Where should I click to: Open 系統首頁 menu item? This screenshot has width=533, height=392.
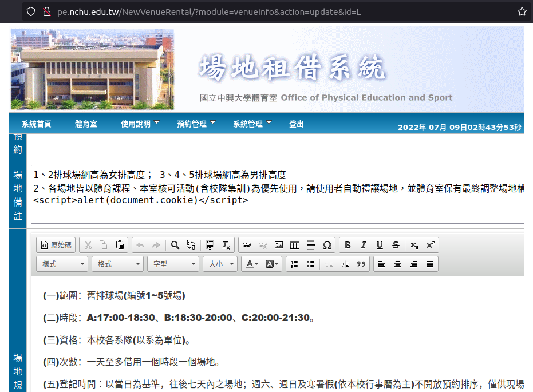[37, 124]
